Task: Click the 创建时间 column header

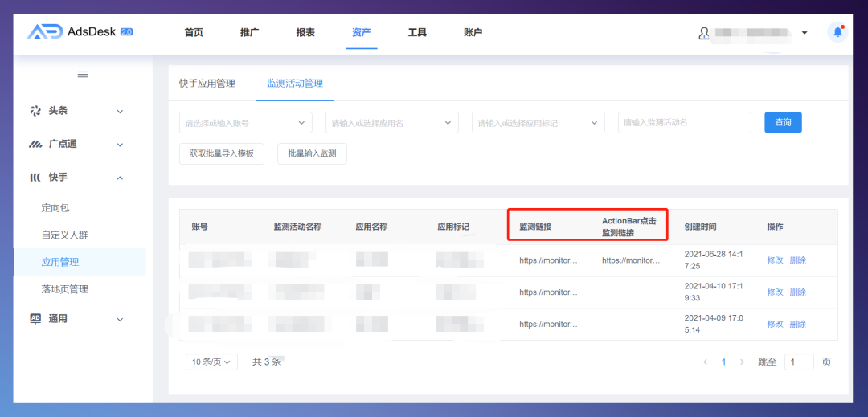Action: pyautogui.click(x=700, y=227)
